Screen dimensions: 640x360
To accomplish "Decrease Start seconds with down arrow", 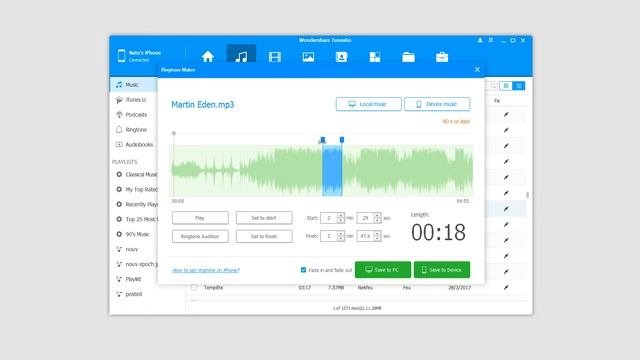I will tap(378, 221).
